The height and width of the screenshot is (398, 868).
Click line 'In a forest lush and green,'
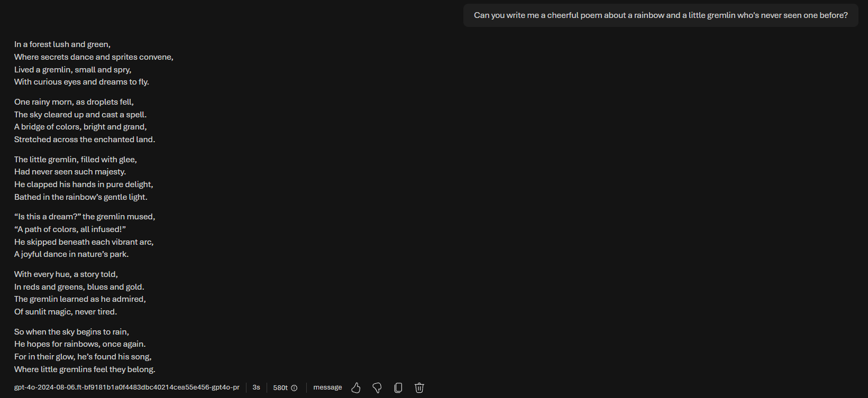[x=62, y=44]
